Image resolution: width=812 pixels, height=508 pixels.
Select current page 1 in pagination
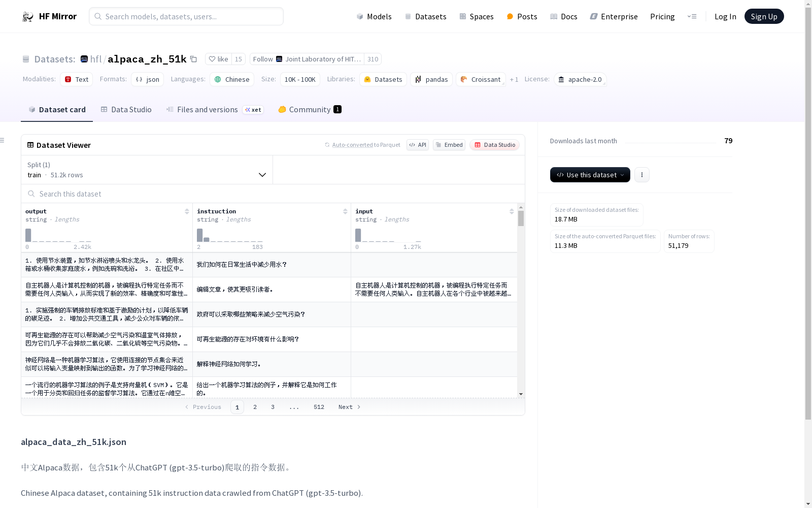tap(237, 407)
